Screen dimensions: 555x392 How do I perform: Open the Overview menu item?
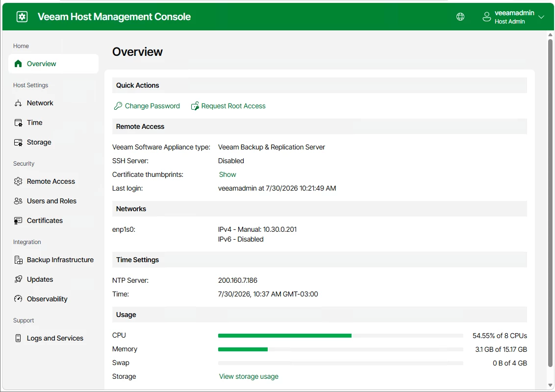(x=53, y=64)
